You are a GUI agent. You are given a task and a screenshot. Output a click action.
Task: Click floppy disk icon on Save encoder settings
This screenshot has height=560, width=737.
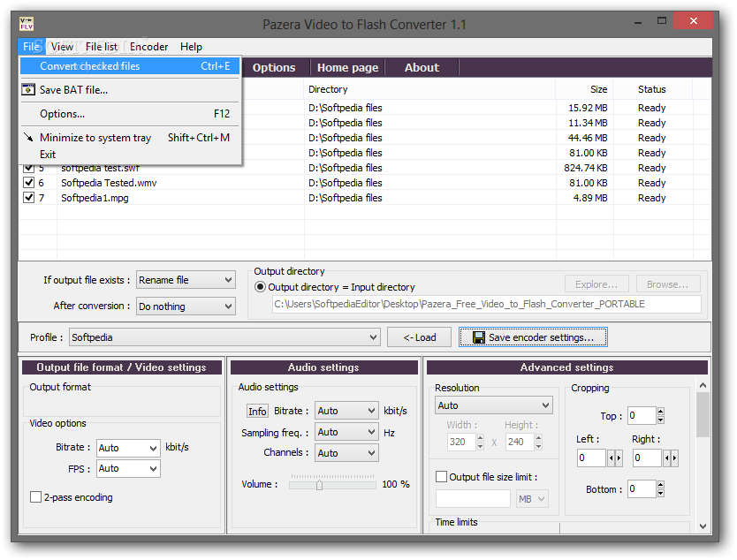478,337
